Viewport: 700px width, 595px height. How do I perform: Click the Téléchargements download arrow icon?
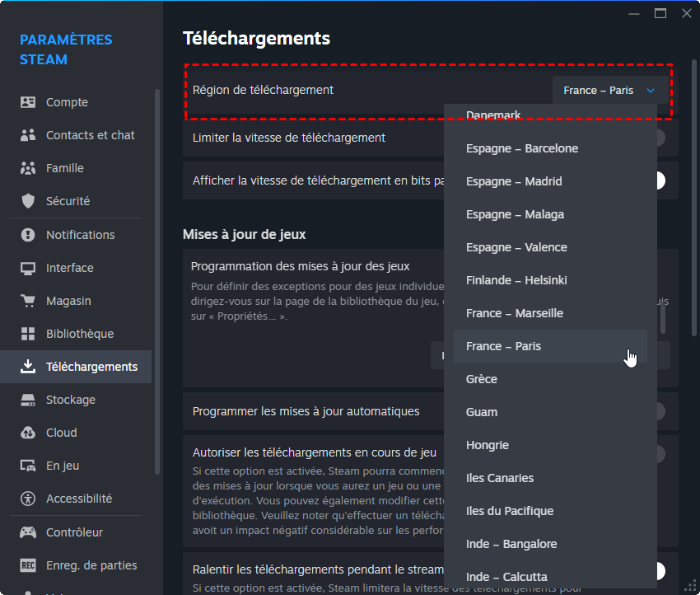(x=28, y=367)
